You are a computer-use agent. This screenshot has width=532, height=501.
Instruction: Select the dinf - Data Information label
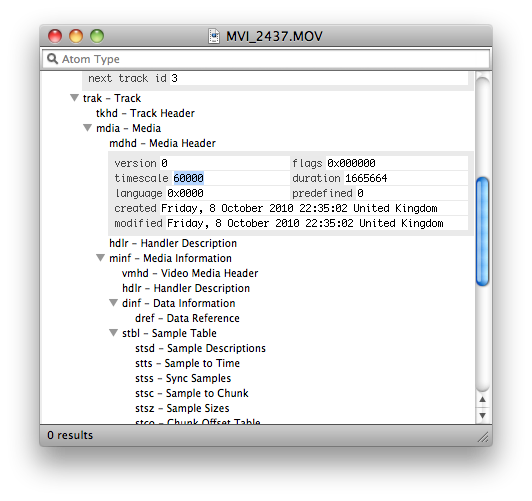178,303
